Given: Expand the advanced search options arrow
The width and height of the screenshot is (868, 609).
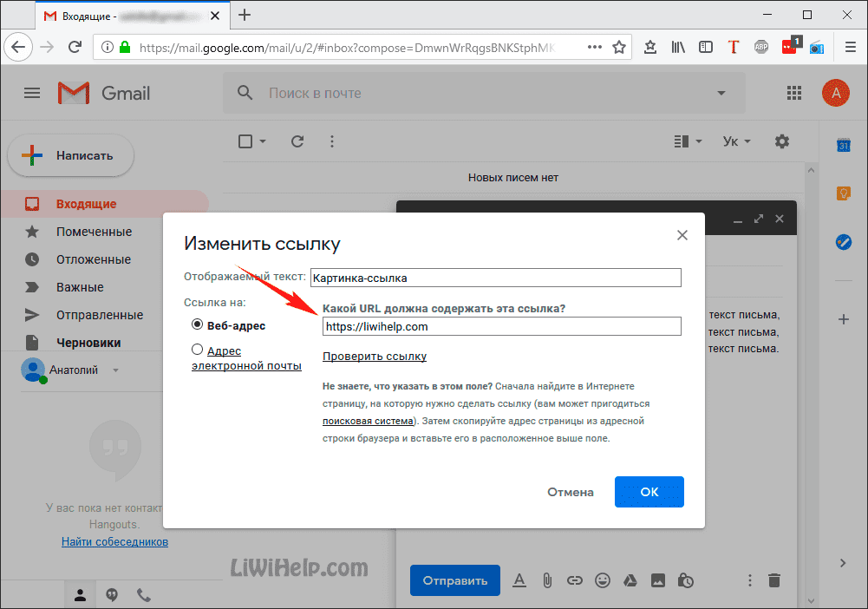Looking at the screenshot, I should tap(721, 93).
